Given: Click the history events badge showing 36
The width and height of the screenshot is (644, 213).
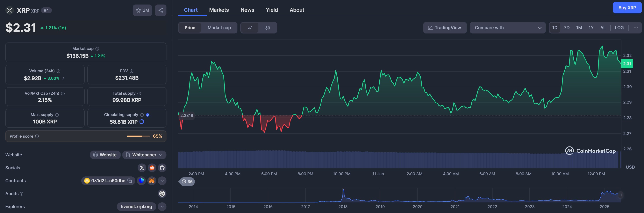Looking at the screenshot, I should tap(187, 182).
